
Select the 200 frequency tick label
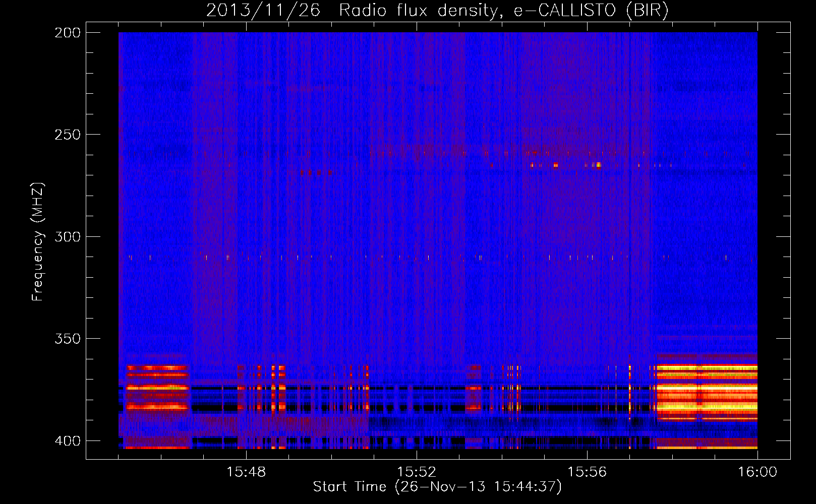click(x=68, y=33)
